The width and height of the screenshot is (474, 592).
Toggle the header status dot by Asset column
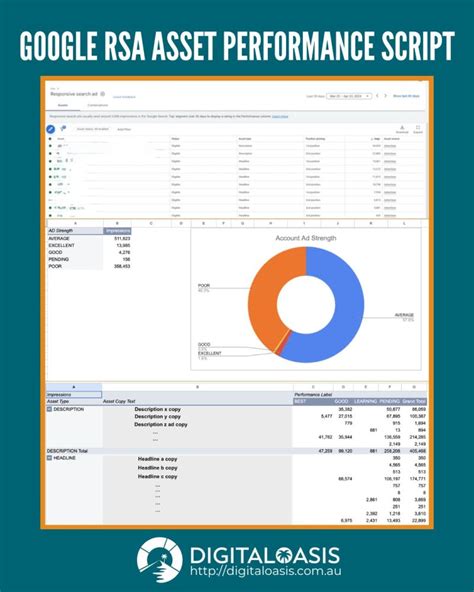[x=50, y=139]
